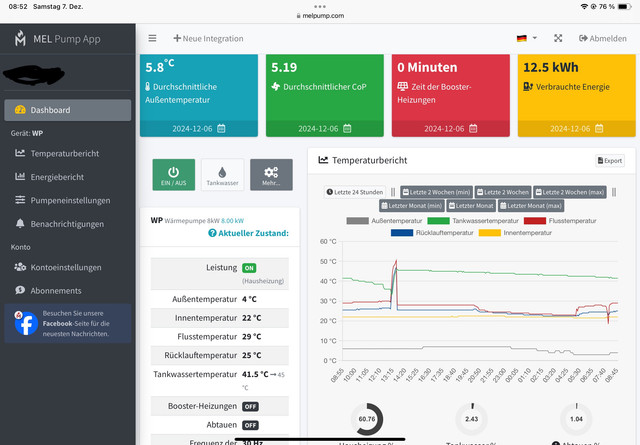Click the Flusstemperatur 29 °C value
The image size is (640, 445).
click(x=251, y=337)
